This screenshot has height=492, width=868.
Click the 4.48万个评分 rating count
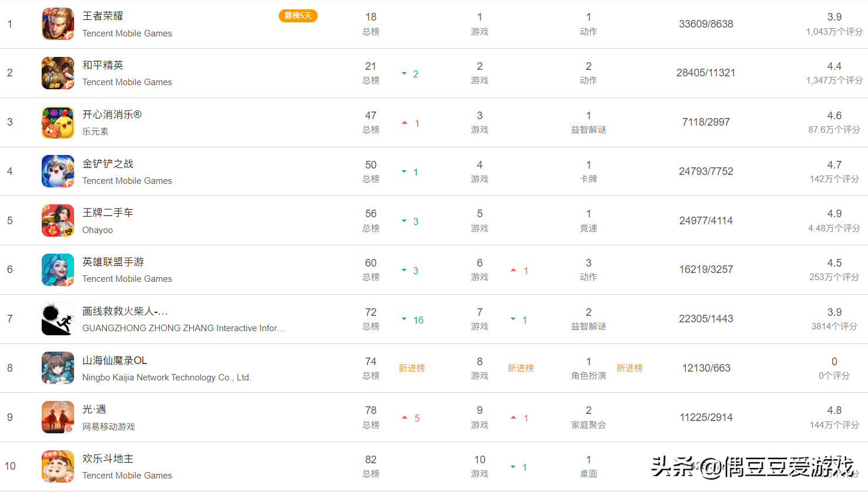click(834, 228)
